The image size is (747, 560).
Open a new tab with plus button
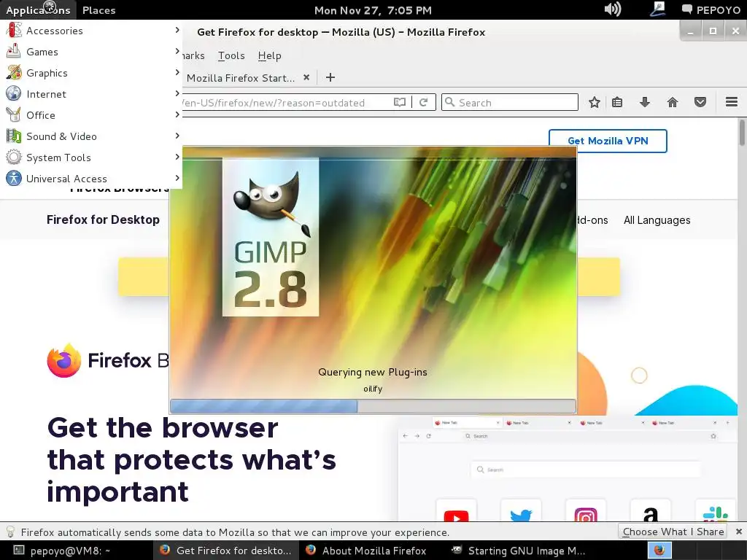tap(330, 77)
